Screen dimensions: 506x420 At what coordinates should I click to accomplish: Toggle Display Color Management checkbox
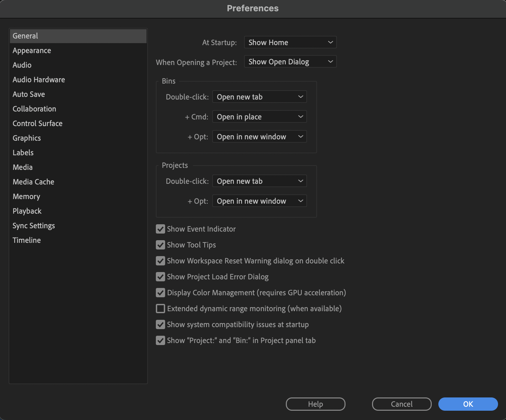(x=160, y=293)
